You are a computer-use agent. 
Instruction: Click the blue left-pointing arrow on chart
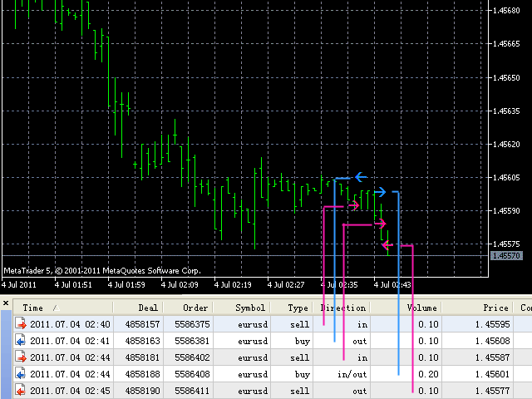360,176
